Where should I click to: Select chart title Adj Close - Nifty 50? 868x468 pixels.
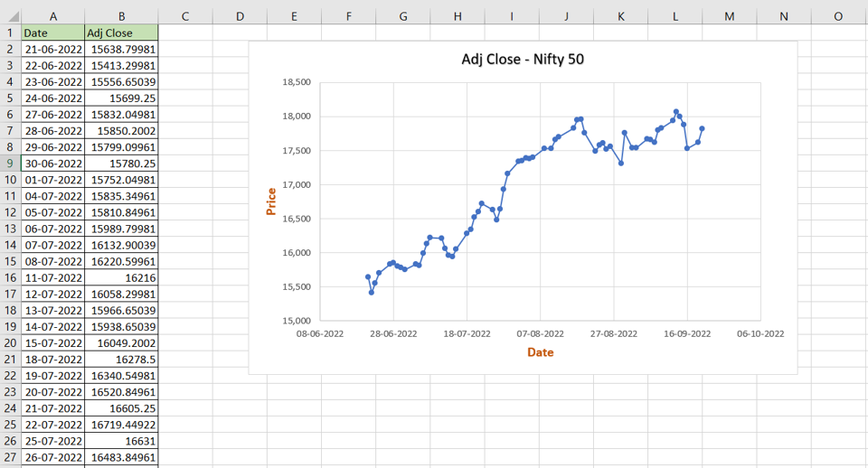tap(523, 60)
